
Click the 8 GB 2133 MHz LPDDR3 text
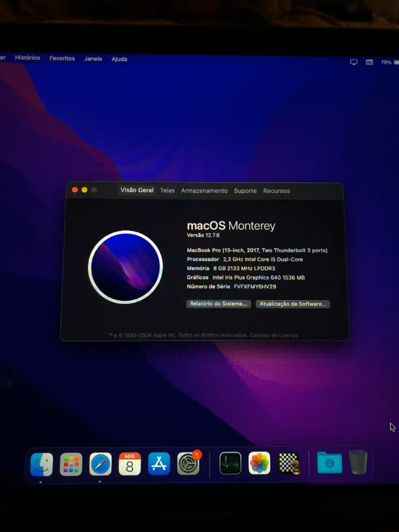click(244, 268)
